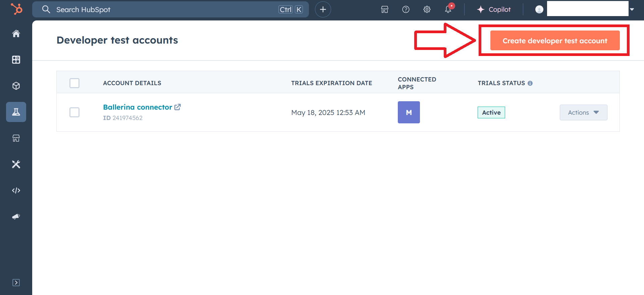Open the marketplace icon in top bar
Image resolution: width=644 pixels, height=295 pixels.
tap(385, 9)
